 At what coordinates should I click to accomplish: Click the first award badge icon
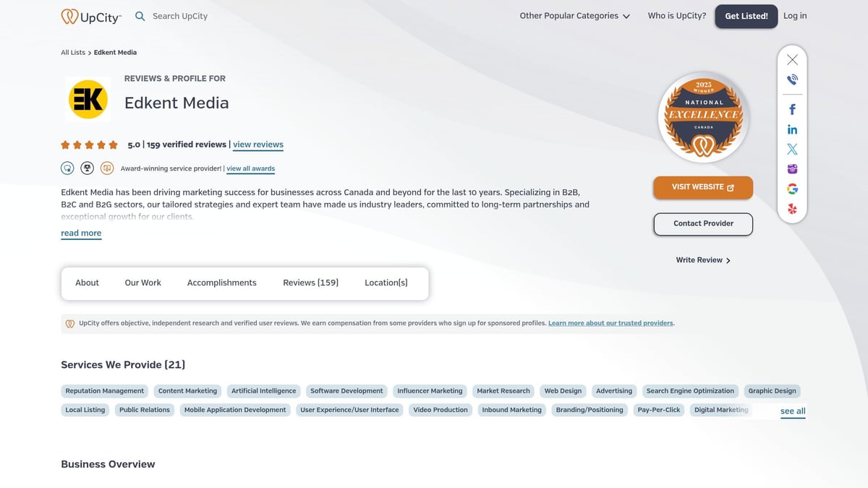point(67,168)
